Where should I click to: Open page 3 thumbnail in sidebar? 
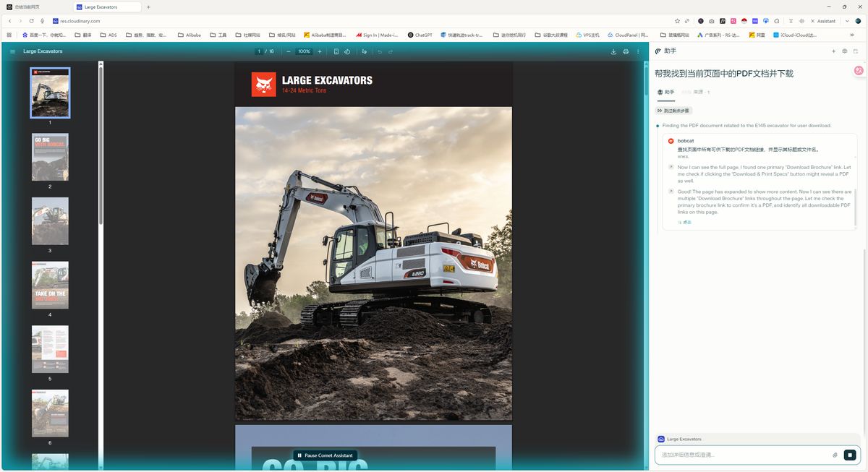tap(50, 220)
